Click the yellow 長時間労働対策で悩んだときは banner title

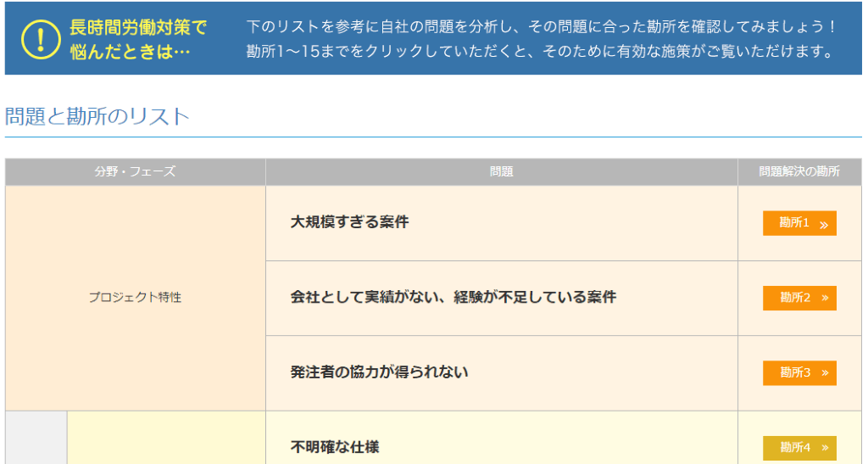click(137, 39)
